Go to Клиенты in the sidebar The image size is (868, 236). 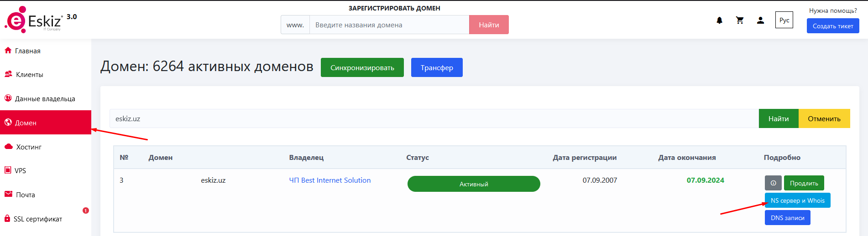(29, 75)
